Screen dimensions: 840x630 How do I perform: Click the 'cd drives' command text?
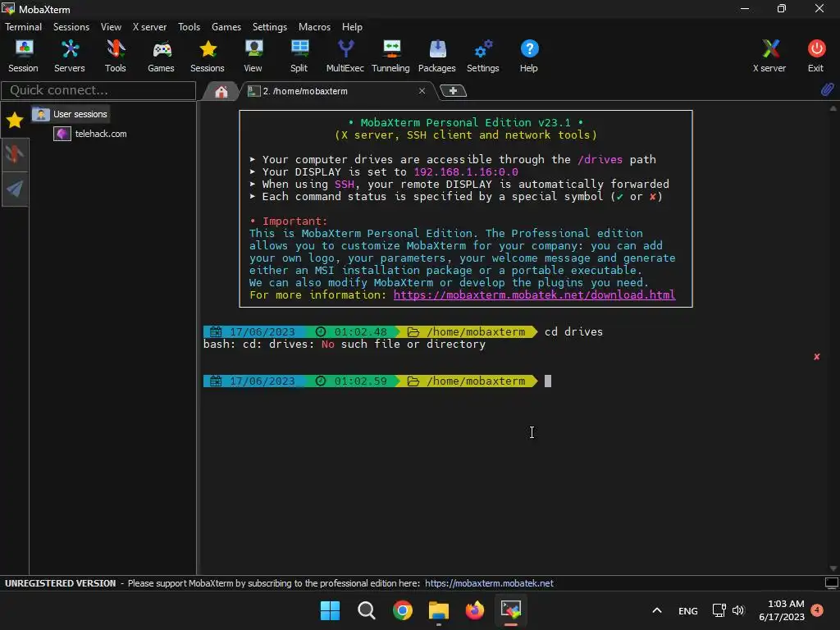(x=573, y=331)
